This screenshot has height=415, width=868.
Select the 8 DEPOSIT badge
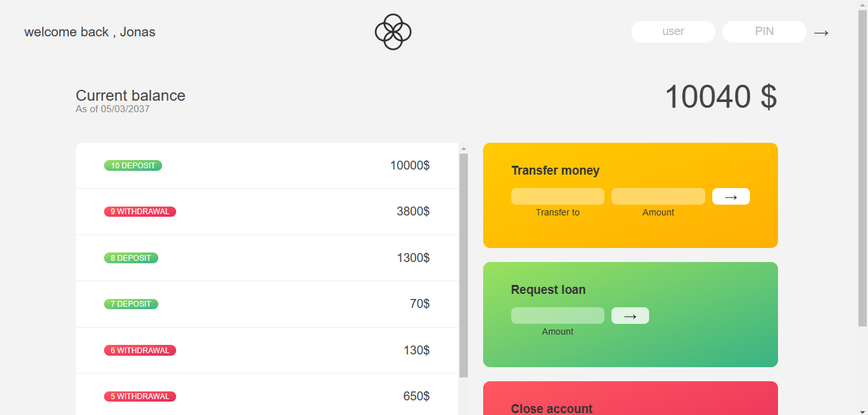tap(131, 258)
